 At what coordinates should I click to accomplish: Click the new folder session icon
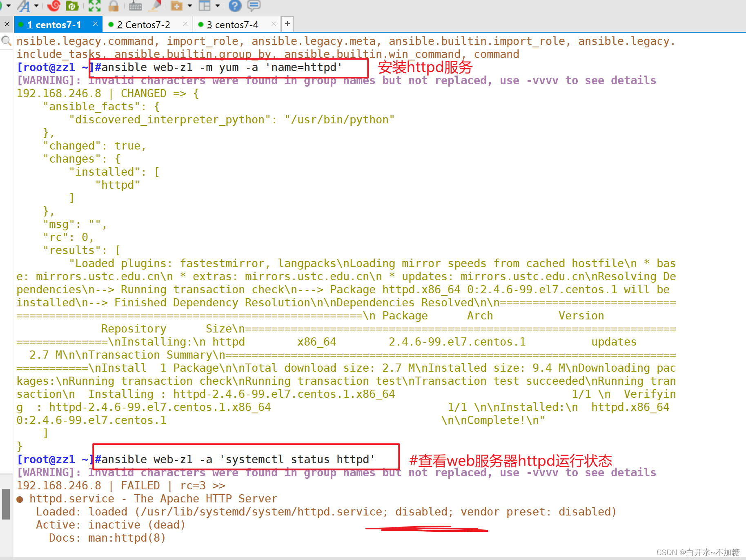(177, 6)
